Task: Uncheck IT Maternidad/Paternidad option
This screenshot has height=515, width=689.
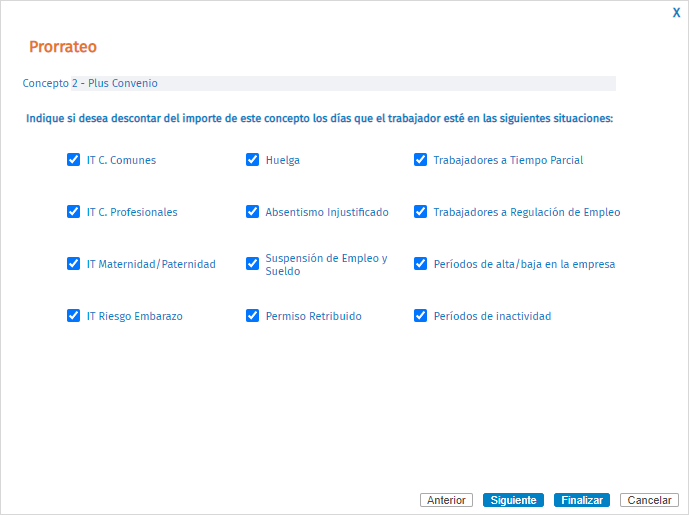Action: [73, 264]
